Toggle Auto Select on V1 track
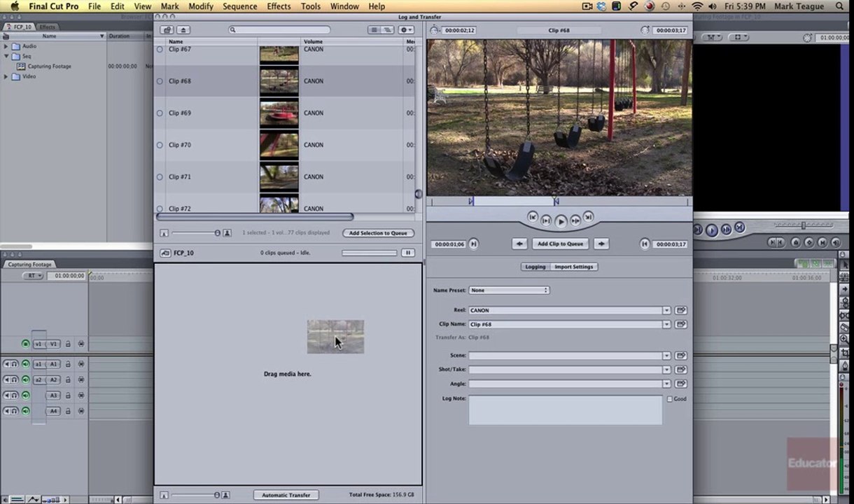The width and height of the screenshot is (854, 504). coord(81,344)
